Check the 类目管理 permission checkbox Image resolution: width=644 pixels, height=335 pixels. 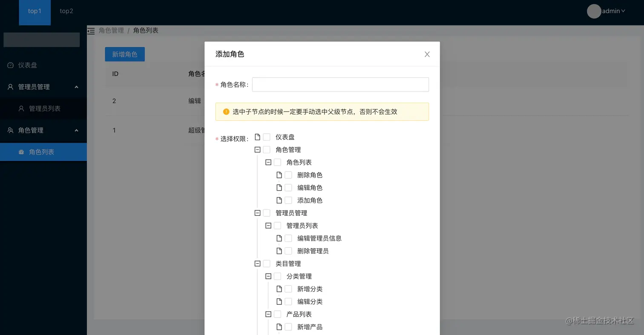[267, 263]
